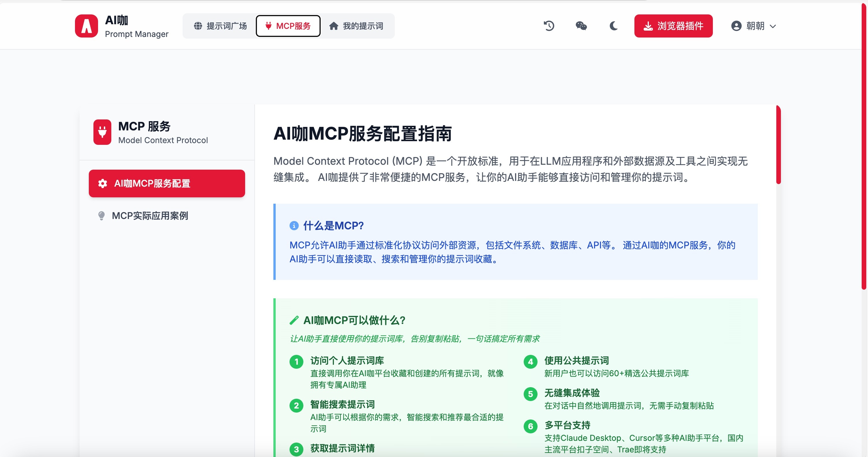The height and width of the screenshot is (457, 868).
Task: Click the page's red vertical scrollbar
Action: [x=864, y=146]
